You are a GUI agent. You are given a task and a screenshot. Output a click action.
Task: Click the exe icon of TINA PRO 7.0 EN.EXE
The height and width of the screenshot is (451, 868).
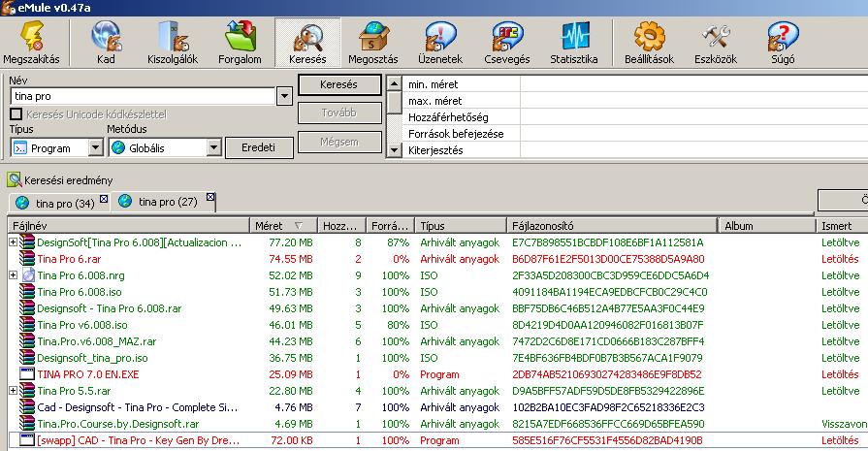pyautogui.click(x=27, y=373)
